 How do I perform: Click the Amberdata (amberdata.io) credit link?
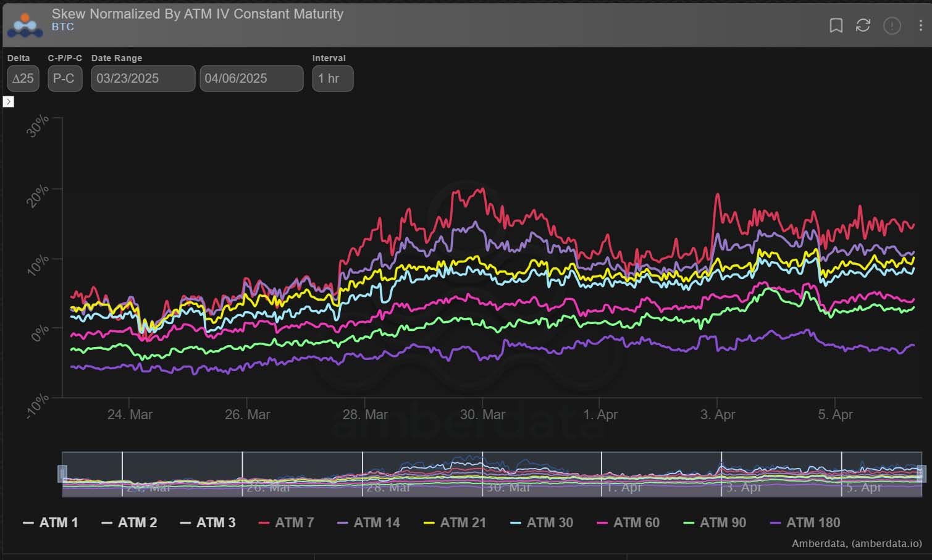(857, 544)
